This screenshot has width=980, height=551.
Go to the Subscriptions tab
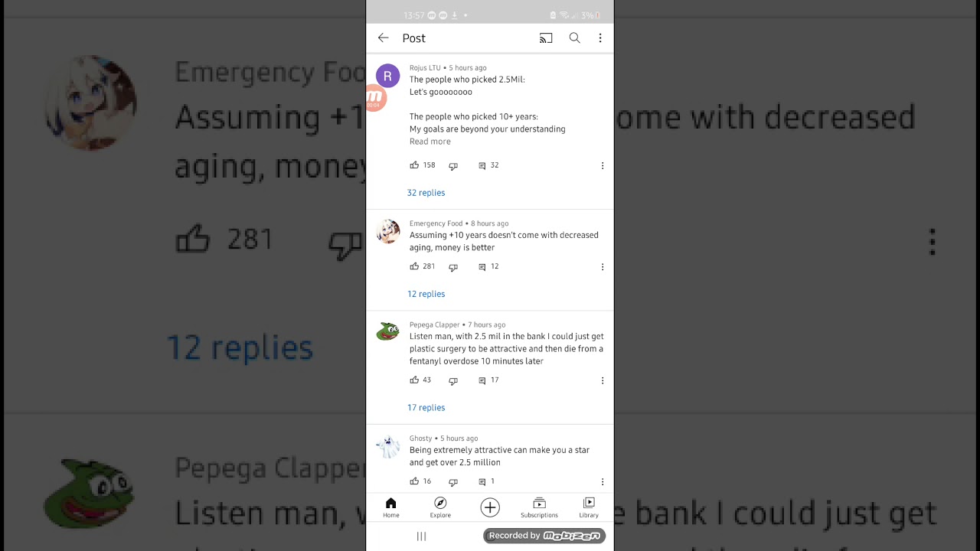[x=539, y=507]
